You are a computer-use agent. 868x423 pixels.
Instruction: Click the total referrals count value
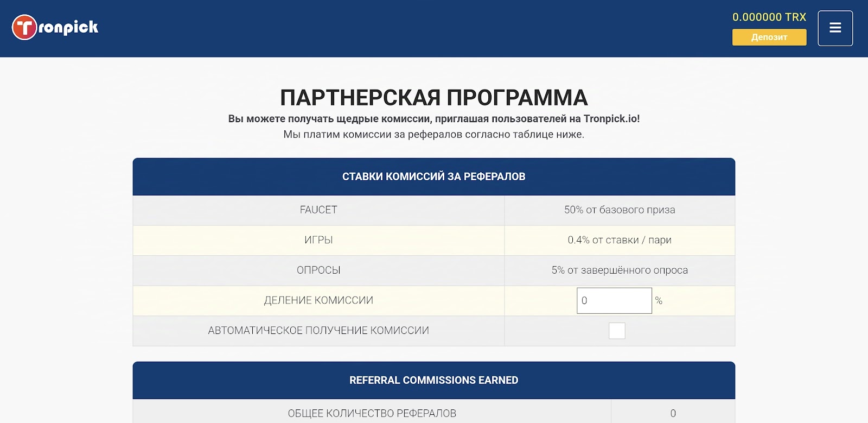pos(673,413)
